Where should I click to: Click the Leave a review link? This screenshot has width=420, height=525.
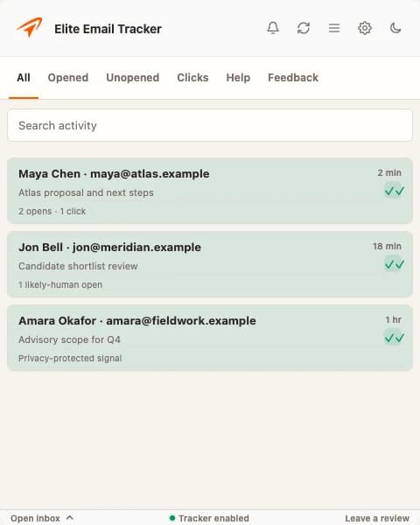[x=377, y=518]
